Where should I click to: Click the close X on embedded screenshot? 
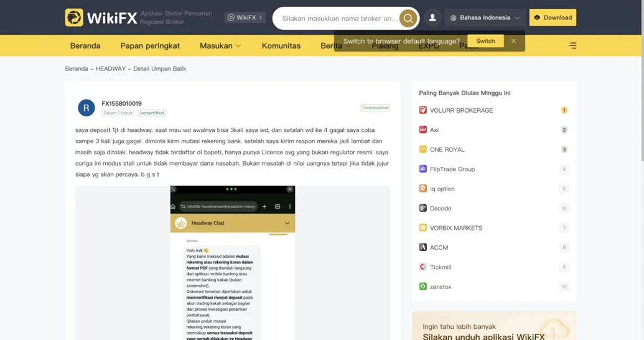(290, 189)
